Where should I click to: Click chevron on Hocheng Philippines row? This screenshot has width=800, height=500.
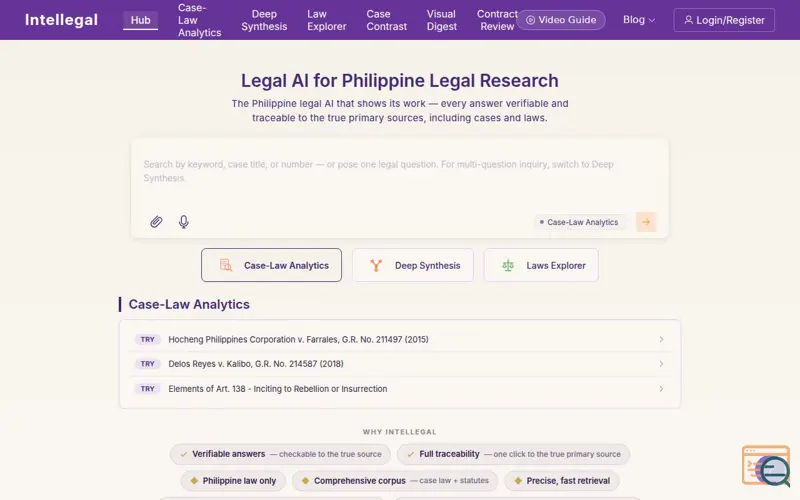pos(661,339)
